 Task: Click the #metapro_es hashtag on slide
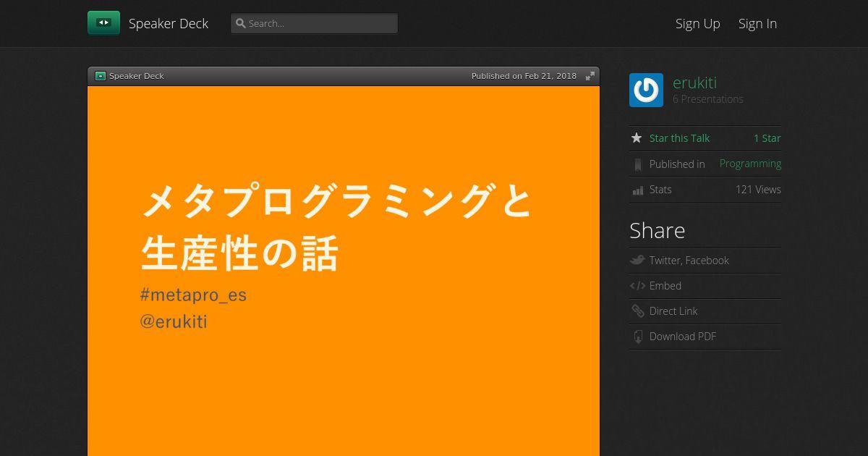click(x=193, y=295)
